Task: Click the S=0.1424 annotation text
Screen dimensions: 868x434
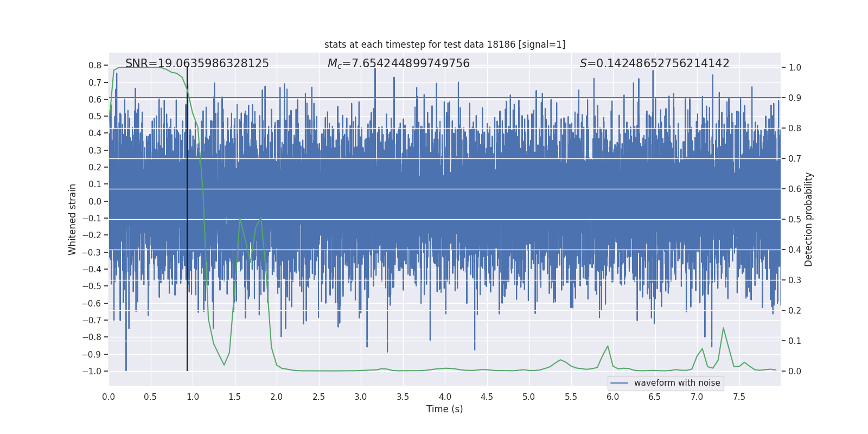Action: coord(654,63)
